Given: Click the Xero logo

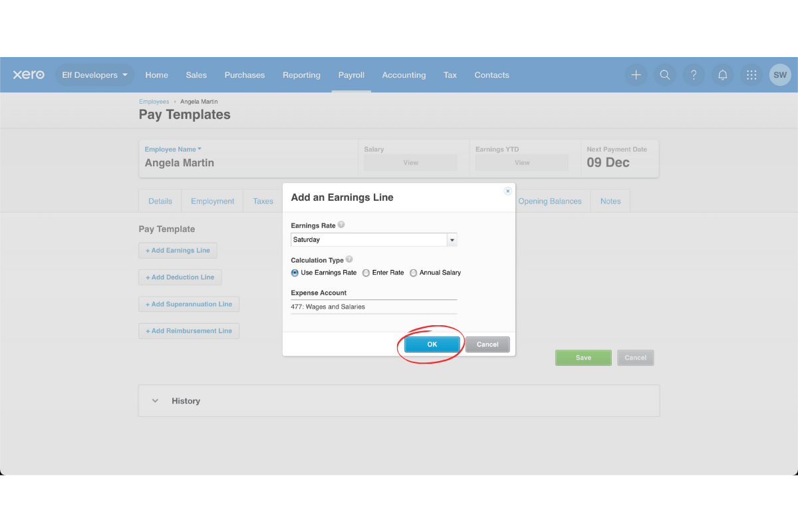Looking at the screenshot, I should pos(29,75).
